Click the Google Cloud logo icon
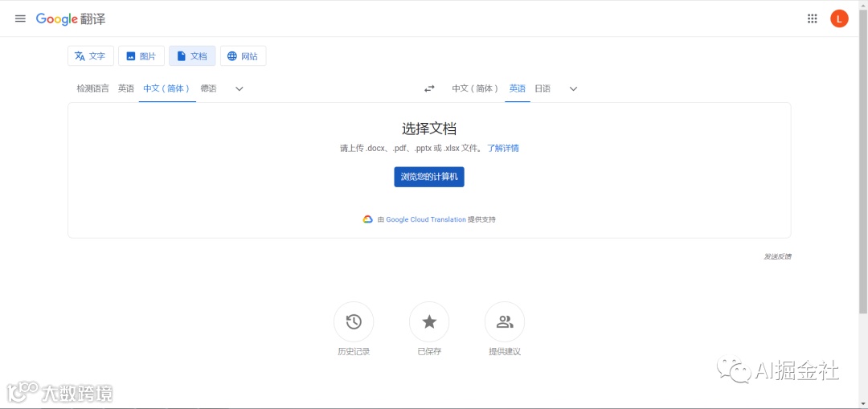Viewport: 868px width, 409px height. 368,219
